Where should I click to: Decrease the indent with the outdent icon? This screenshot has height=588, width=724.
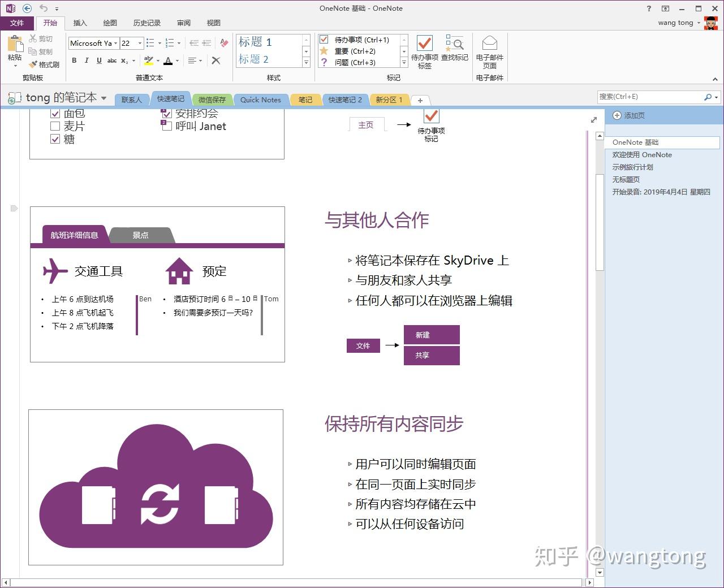[x=194, y=43]
